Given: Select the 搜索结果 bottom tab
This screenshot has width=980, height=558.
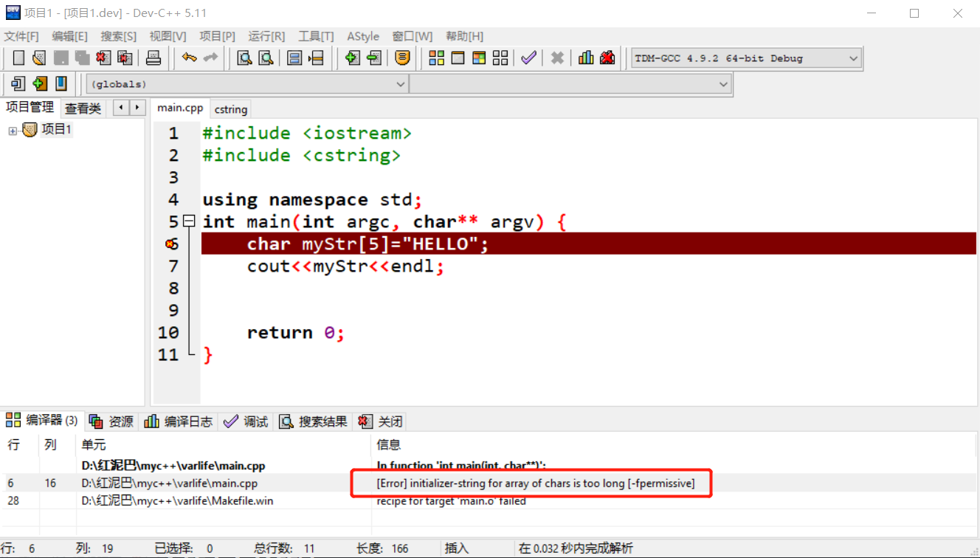Looking at the screenshot, I should coord(313,421).
